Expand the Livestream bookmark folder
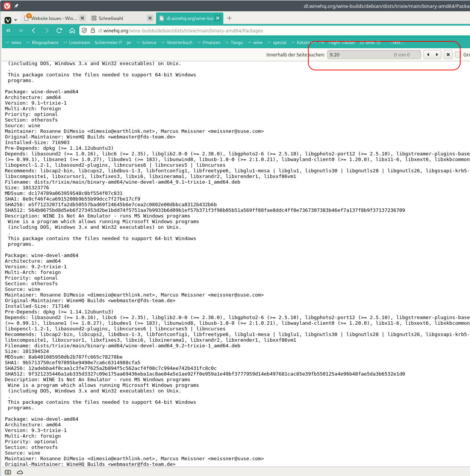The height and width of the screenshot is (476, 470). click(77, 43)
